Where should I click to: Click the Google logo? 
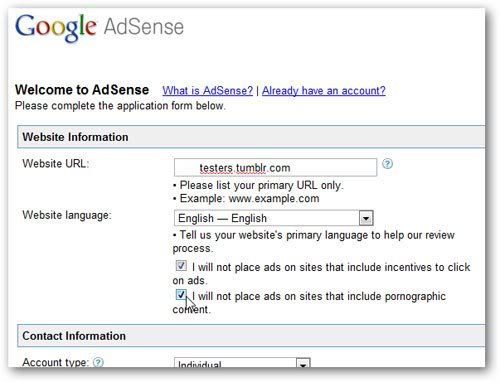click(56, 28)
